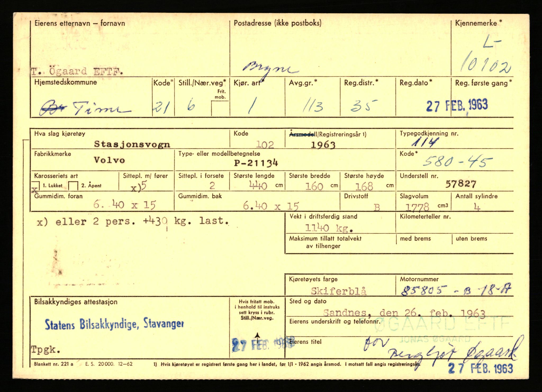Click the vehicle code '102'

pyautogui.click(x=265, y=144)
